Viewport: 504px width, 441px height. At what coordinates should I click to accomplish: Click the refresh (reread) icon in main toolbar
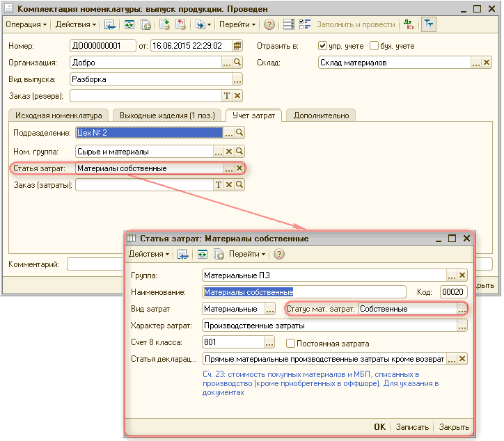point(129,24)
